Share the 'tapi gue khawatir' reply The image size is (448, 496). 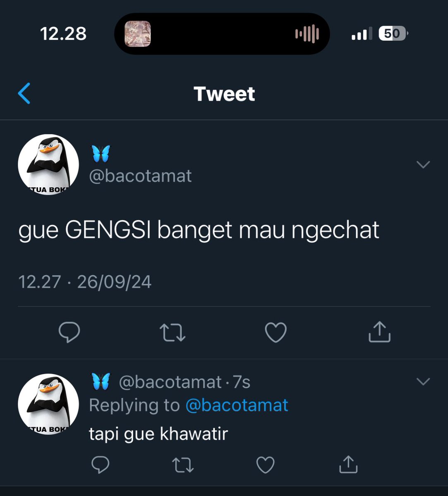[x=348, y=464]
